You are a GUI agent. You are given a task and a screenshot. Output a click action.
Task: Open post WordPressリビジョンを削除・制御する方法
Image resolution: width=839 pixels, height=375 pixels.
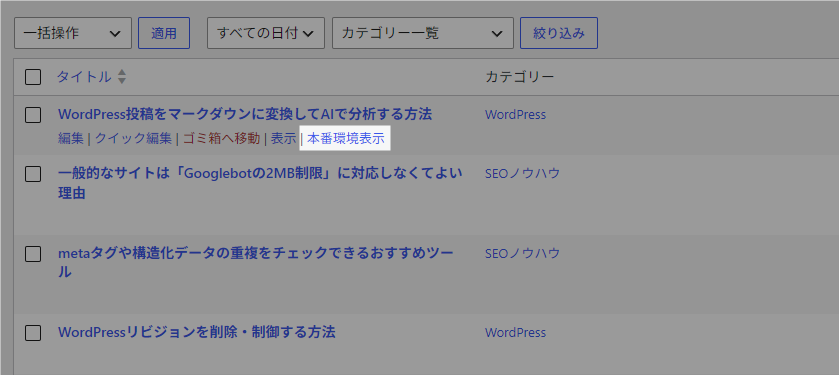(196, 332)
